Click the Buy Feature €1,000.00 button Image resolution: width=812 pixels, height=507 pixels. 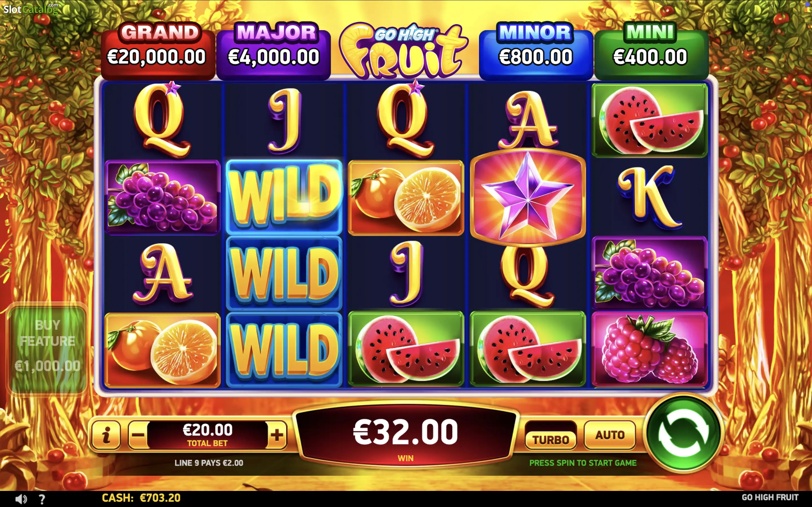pos(47,349)
